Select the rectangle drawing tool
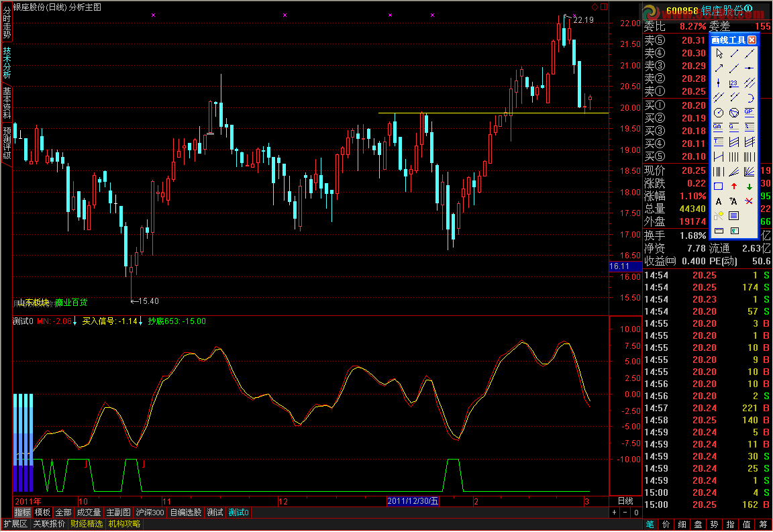 [x=719, y=187]
